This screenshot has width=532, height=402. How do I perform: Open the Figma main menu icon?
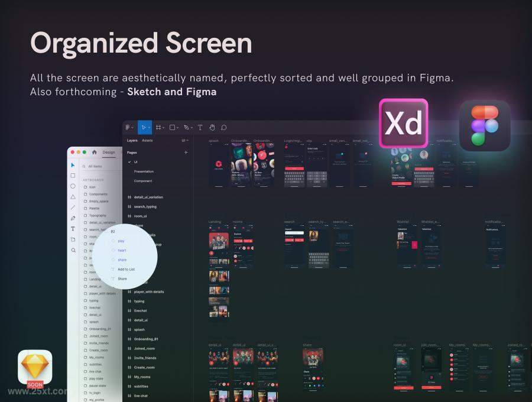click(x=128, y=128)
